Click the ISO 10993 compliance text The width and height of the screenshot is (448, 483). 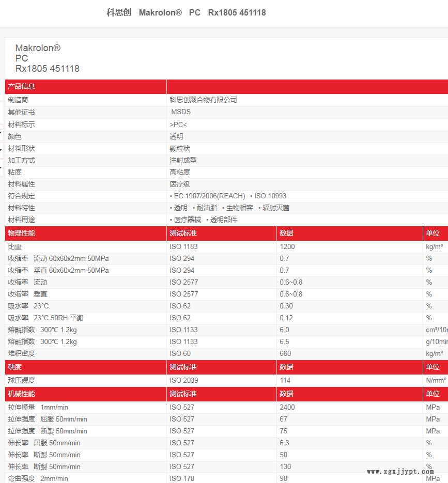(x=270, y=196)
